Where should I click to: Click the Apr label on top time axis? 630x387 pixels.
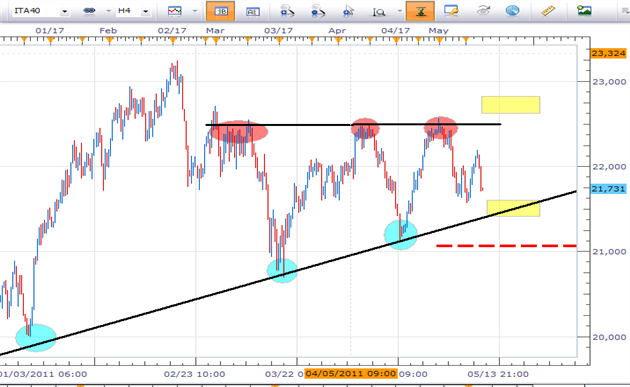coord(337,31)
